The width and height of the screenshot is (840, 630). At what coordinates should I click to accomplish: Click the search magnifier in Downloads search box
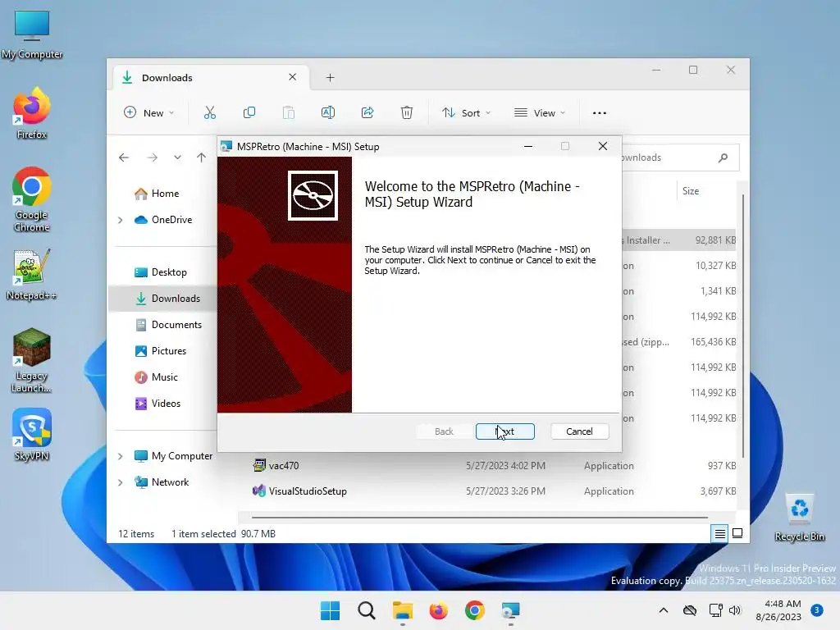[x=723, y=157]
